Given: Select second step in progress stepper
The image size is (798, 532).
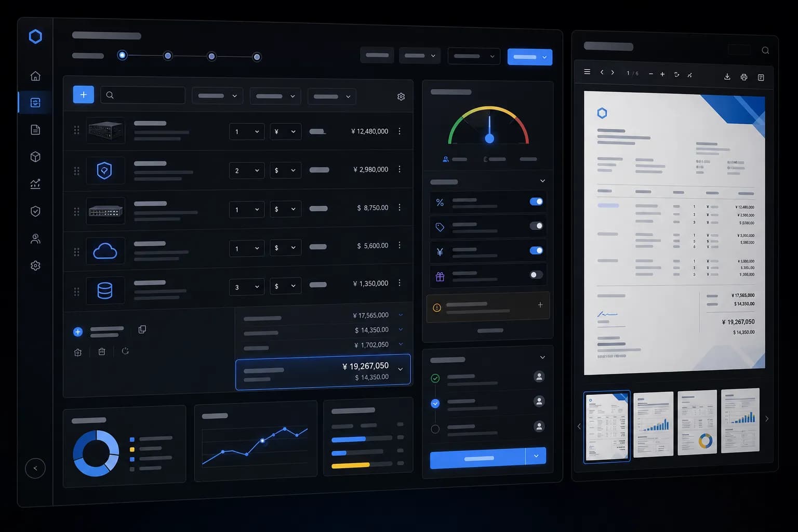Looking at the screenshot, I should pyautogui.click(x=168, y=56).
